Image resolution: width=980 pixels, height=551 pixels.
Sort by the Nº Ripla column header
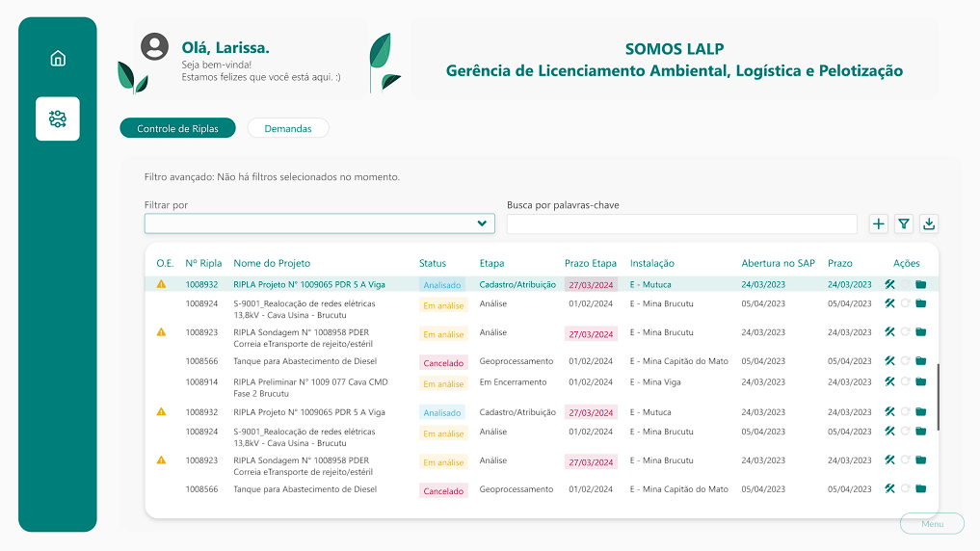pyautogui.click(x=203, y=263)
